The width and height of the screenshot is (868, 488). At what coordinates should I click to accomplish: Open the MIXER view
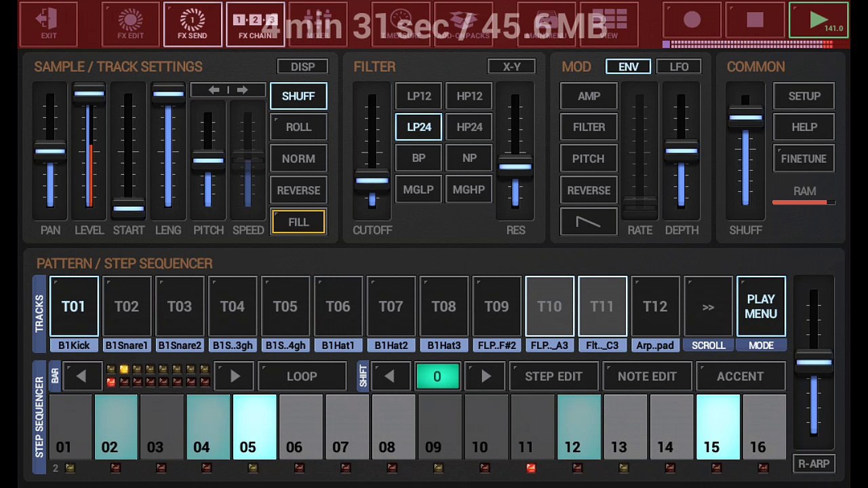coord(317,24)
